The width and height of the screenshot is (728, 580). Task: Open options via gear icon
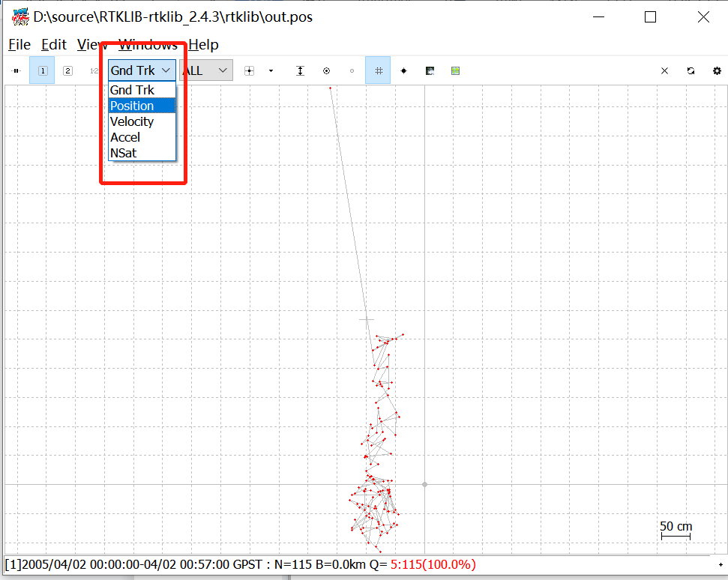[717, 71]
